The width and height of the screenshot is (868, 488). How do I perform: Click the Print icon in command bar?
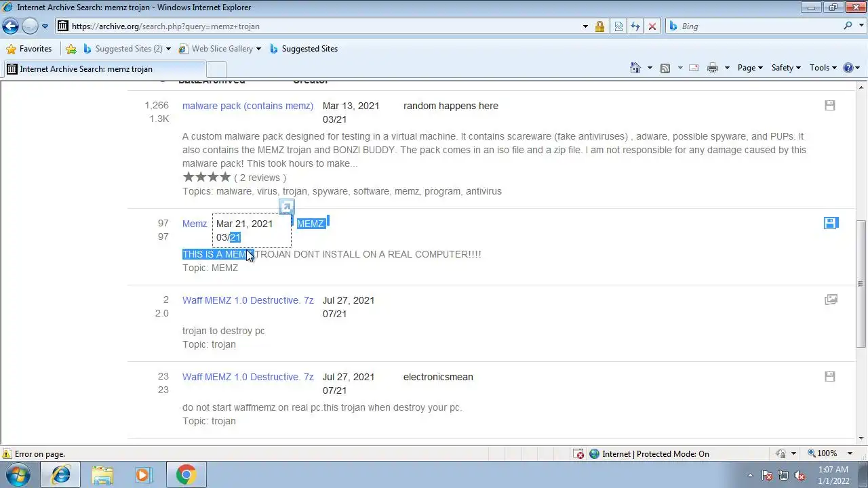tap(713, 68)
